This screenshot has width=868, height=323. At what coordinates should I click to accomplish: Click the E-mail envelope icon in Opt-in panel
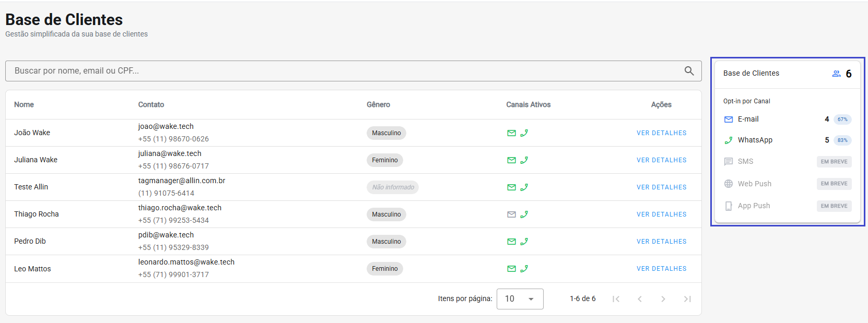[729, 119]
